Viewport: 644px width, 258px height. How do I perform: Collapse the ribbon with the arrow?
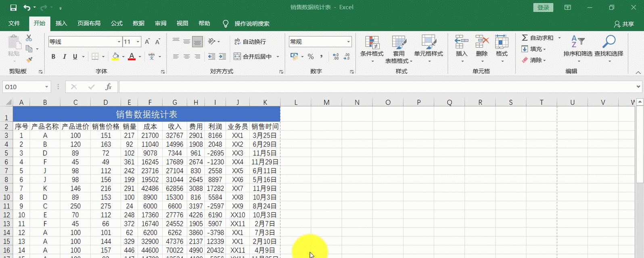point(638,73)
